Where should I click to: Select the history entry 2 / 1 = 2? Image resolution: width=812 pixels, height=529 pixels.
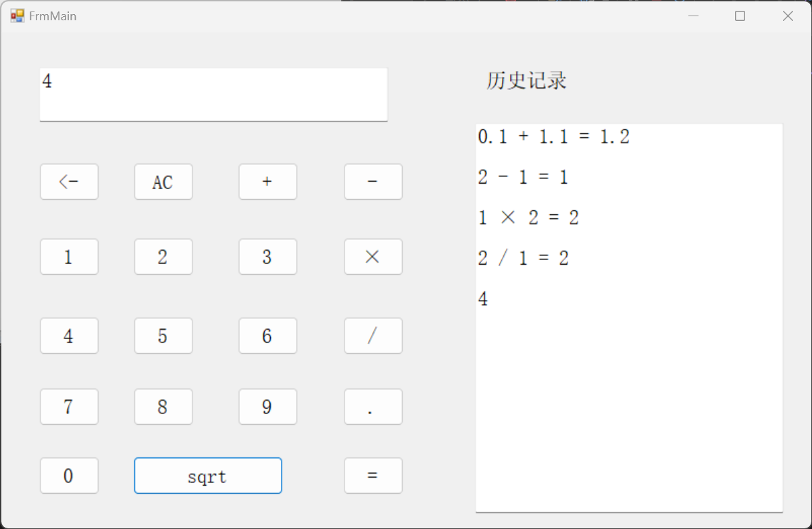click(523, 258)
